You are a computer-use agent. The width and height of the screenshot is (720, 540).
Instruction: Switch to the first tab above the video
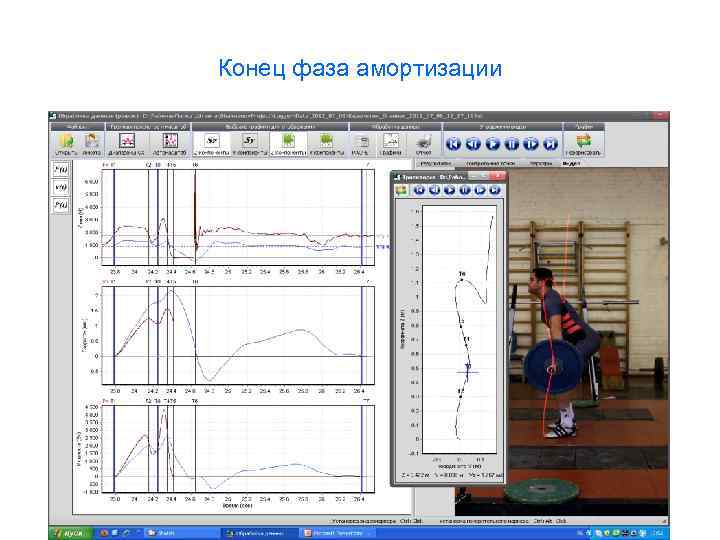[436, 163]
